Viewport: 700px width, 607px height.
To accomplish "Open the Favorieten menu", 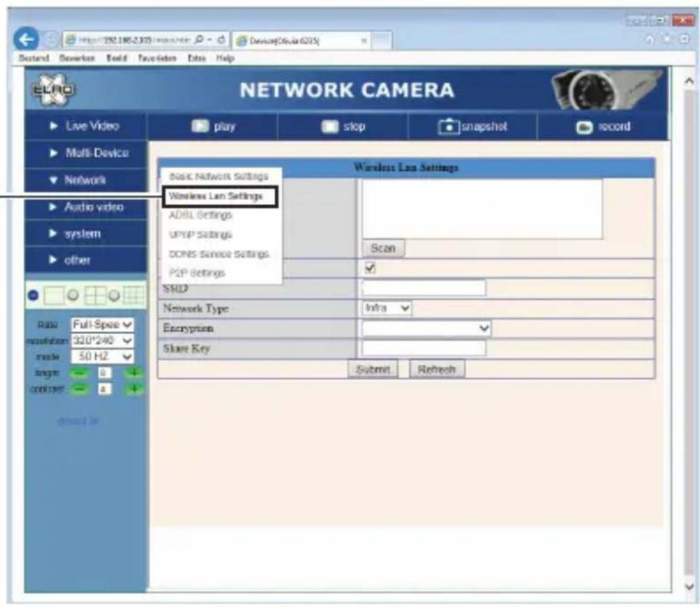I will [157, 58].
